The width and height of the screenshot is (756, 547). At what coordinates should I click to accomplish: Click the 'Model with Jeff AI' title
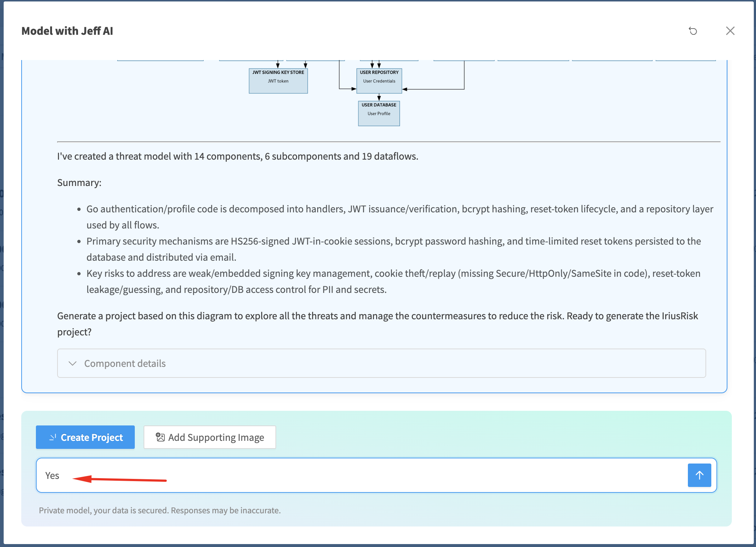coord(67,31)
